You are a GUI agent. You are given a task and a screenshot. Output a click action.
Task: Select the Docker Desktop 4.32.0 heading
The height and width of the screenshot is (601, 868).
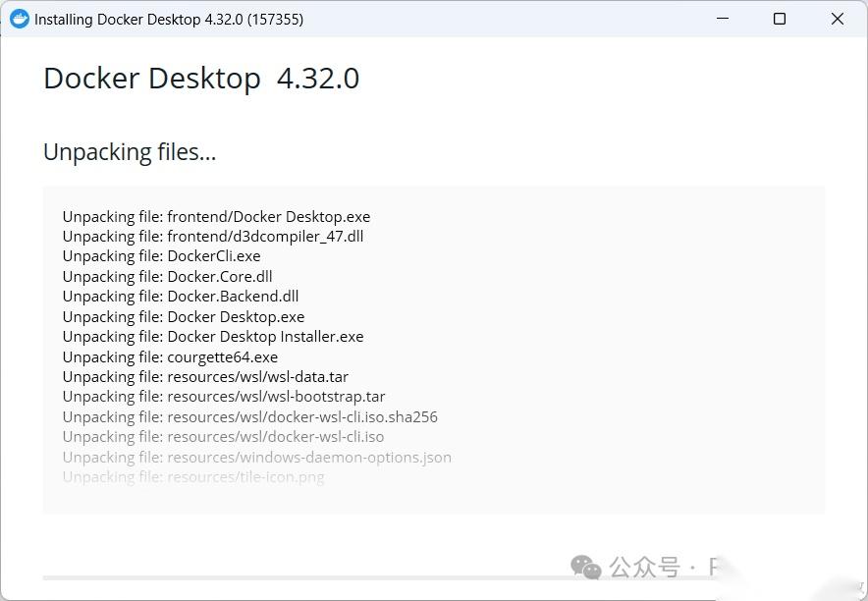tap(200, 79)
